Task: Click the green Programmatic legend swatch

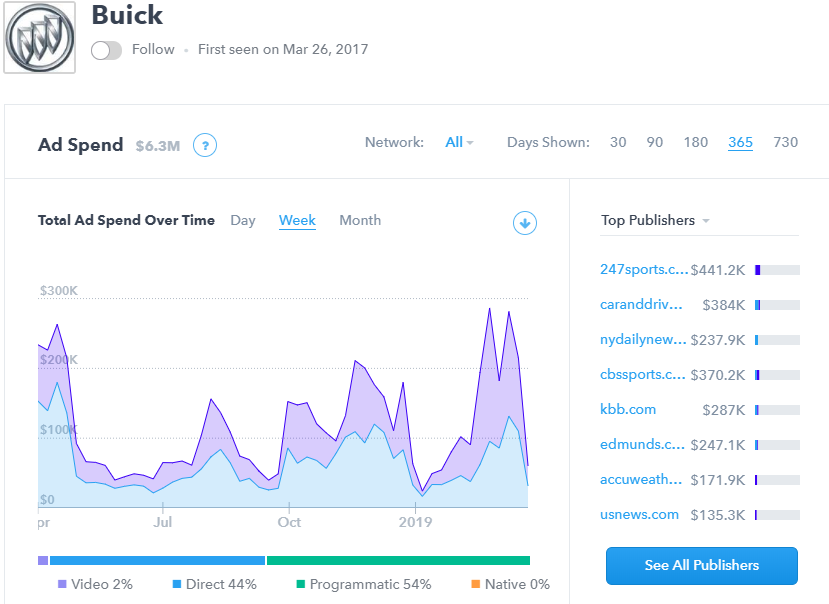Action: pos(301,584)
